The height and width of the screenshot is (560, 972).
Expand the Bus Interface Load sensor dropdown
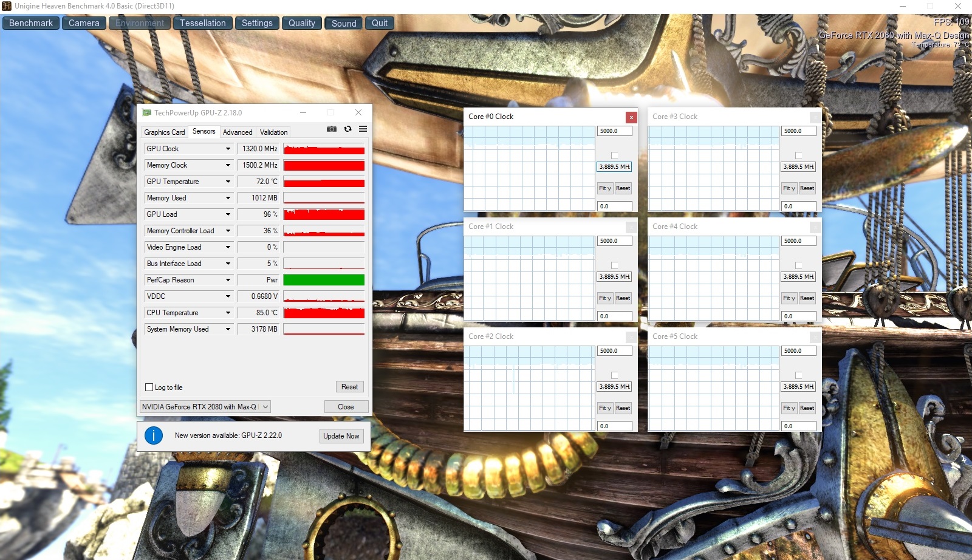(x=228, y=264)
